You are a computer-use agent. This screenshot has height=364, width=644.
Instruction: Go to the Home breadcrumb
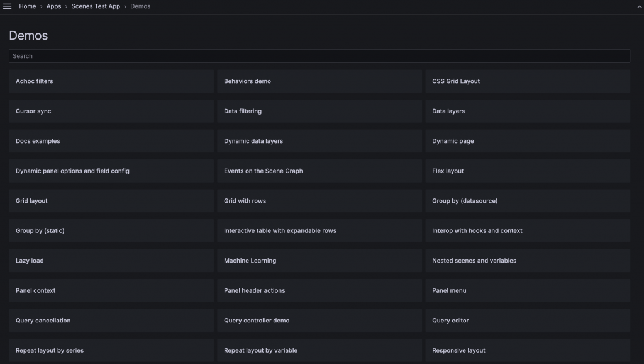coord(28,6)
